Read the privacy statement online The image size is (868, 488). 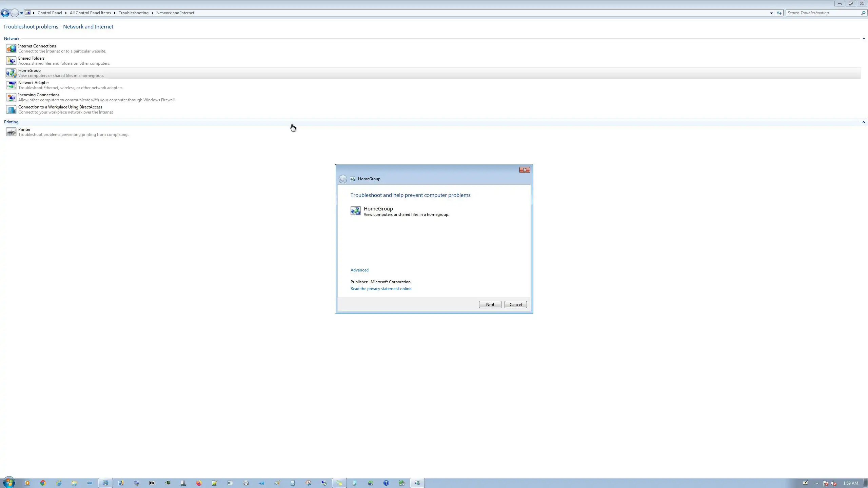[x=381, y=289]
